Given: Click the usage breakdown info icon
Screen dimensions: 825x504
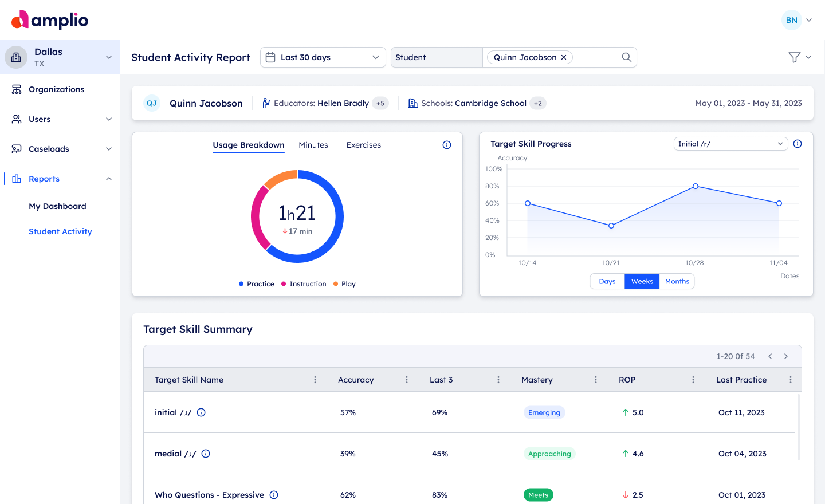Looking at the screenshot, I should coord(447,145).
